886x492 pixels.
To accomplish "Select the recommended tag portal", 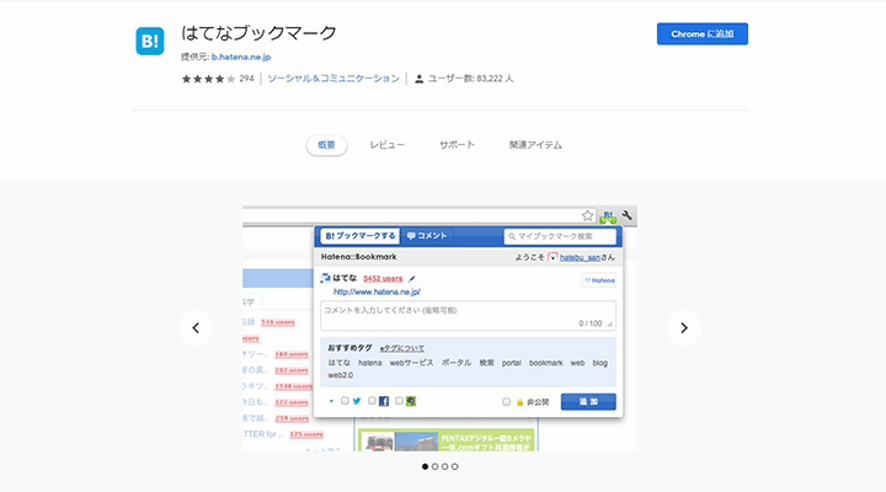I will [x=511, y=363].
